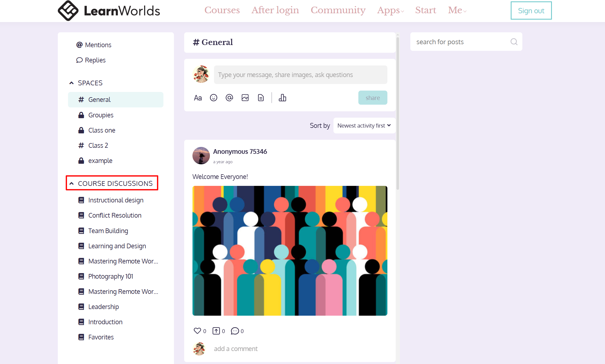
Task: Open text formatting Aa option
Action: coord(198,98)
